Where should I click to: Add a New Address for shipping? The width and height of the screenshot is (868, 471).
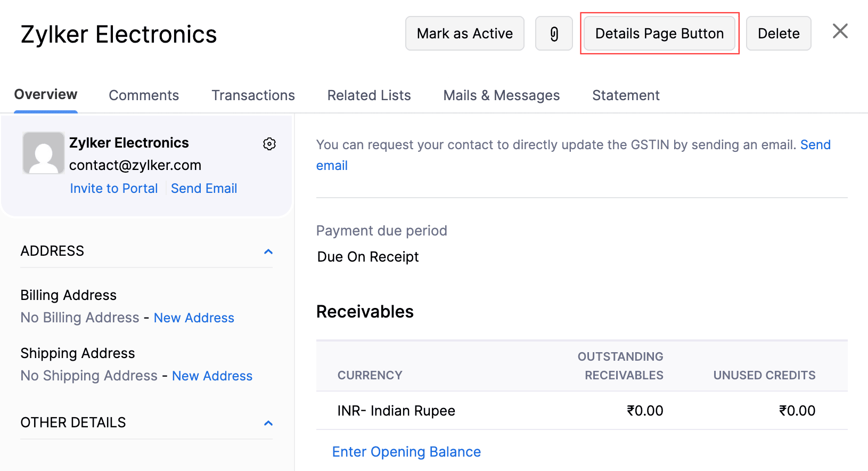212,376
